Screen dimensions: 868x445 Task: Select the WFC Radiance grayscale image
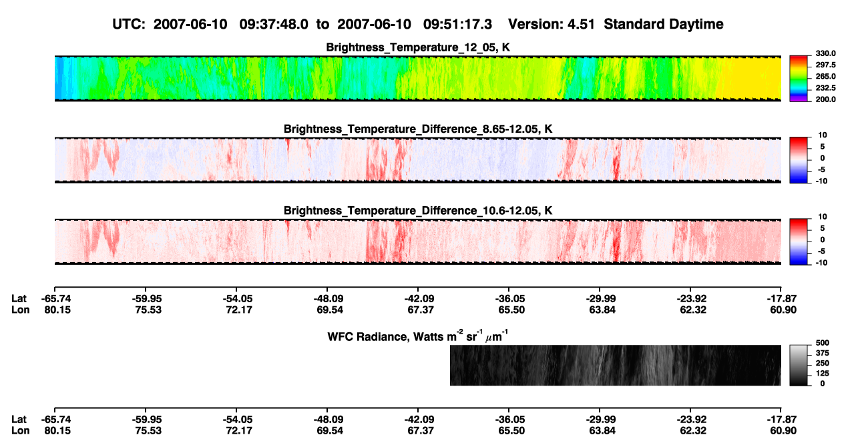pos(616,365)
